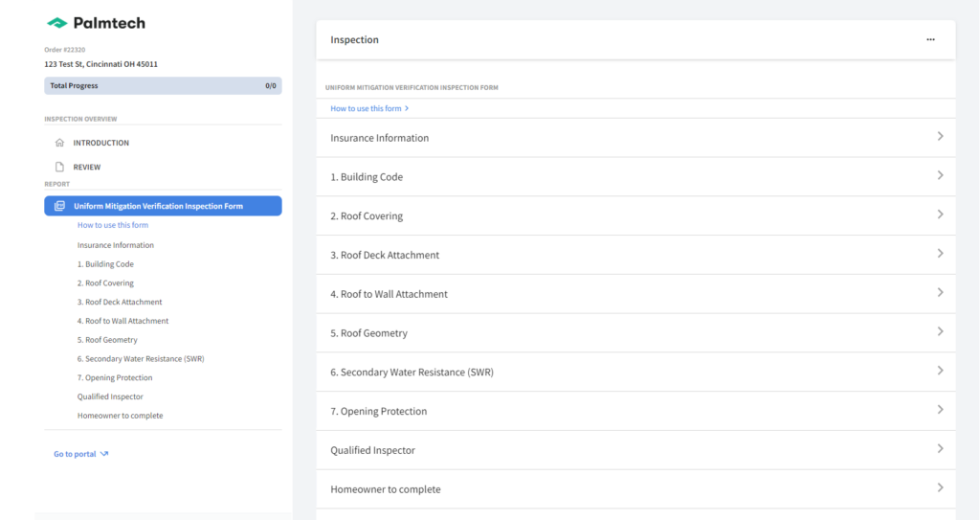980x520 pixels.
Task: Open the 4. Roof to Wall Attachment title
Action: coord(389,294)
